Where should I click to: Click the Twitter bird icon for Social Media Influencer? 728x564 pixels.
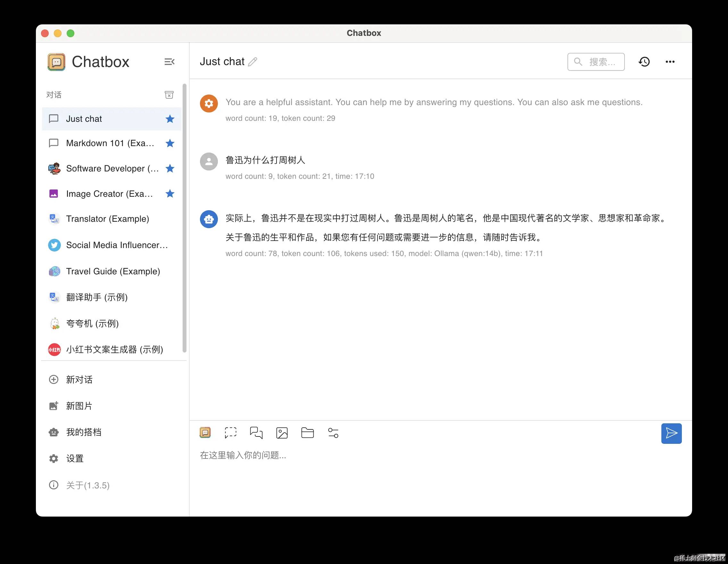[54, 245]
